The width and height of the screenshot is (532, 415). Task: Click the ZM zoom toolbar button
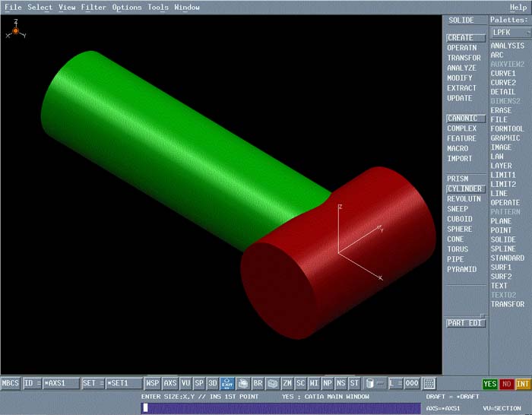point(287,384)
